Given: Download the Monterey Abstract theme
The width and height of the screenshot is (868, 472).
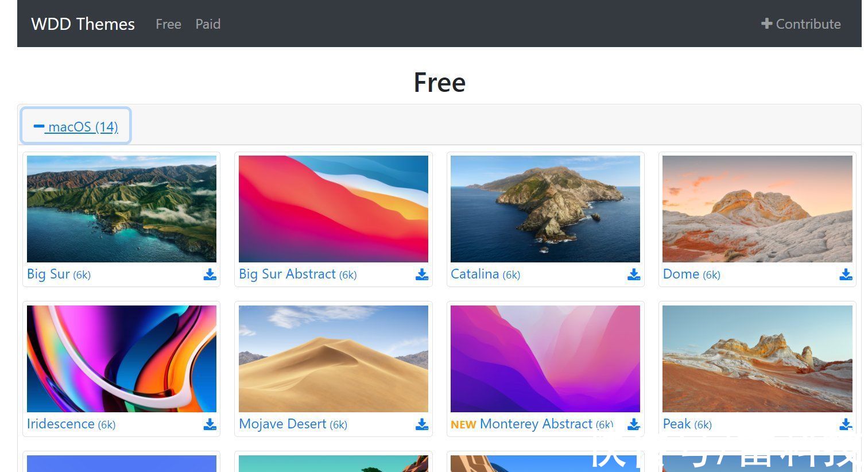Looking at the screenshot, I should point(634,424).
